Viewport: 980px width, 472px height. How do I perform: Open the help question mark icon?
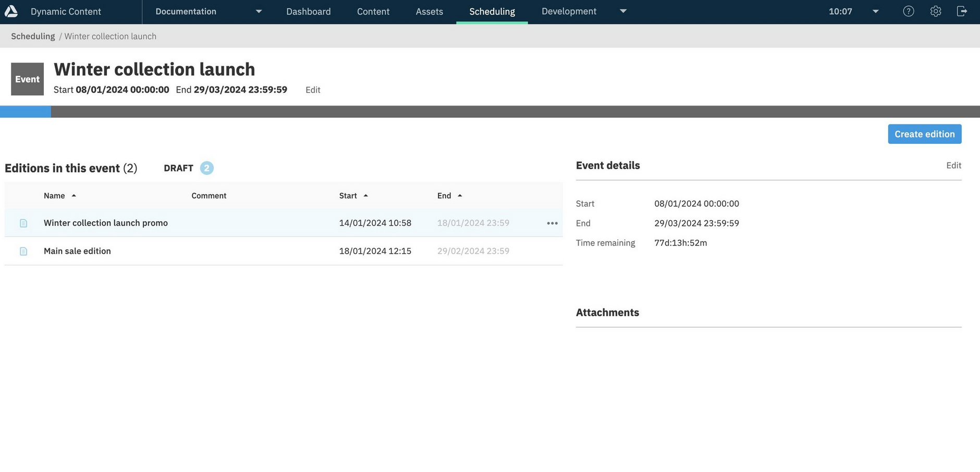click(908, 11)
